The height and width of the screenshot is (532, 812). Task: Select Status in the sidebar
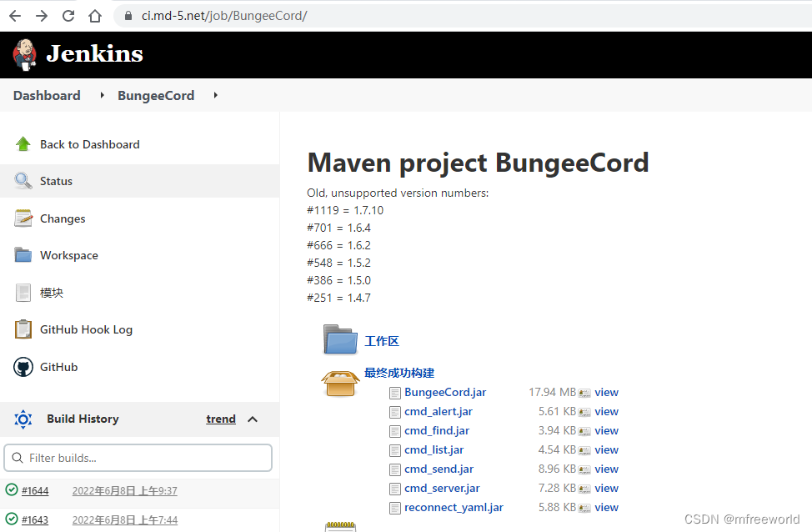(x=56, y=181)
